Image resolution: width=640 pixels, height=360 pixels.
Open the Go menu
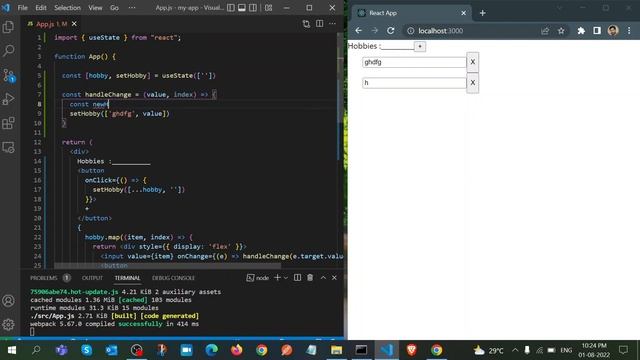(114, 8)
